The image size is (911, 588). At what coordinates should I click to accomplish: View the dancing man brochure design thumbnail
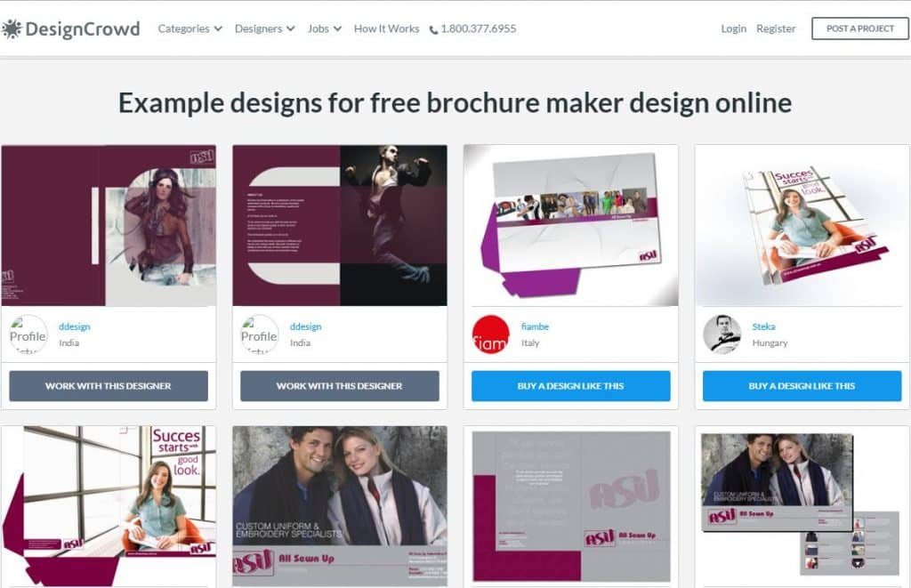coord(340,225)
